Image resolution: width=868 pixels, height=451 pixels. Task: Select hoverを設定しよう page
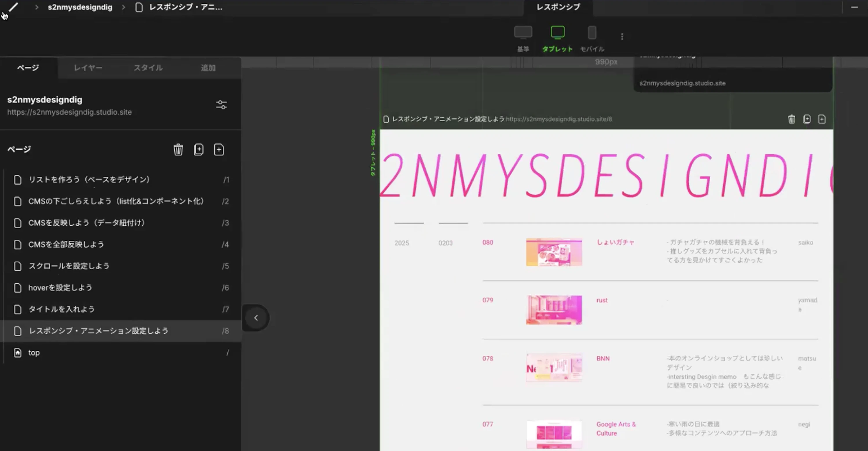pyautogui.click(x=60, y=288)
